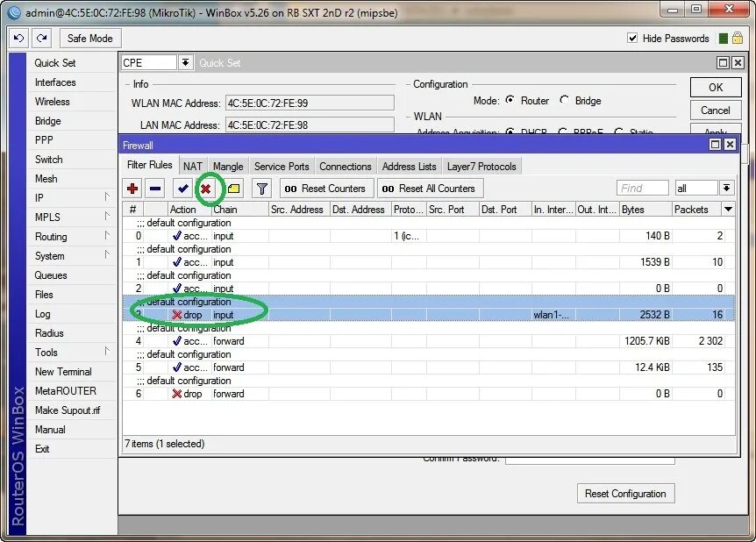This screenshot has width=756, height=542.
Task: Click the Safe Mode button
Action: coord(90,38)
